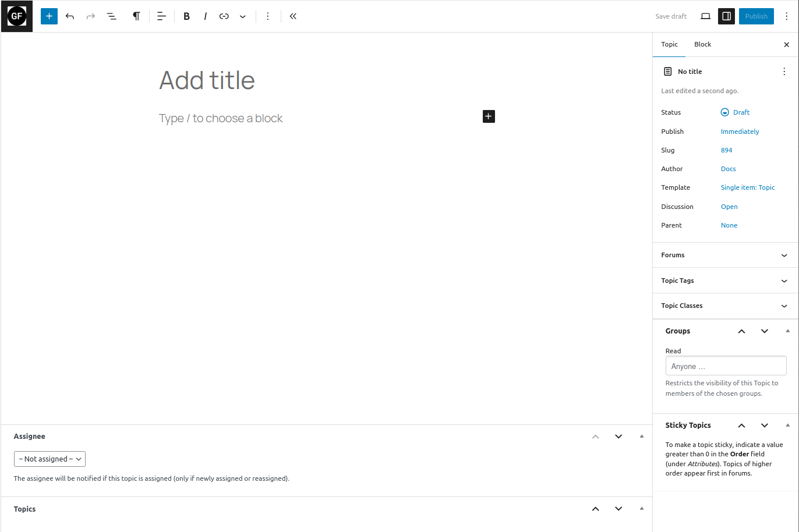This screenshot has height=532, width=799.
Task: Click the paragraph block type icon
Action: (x=136, y=16)
